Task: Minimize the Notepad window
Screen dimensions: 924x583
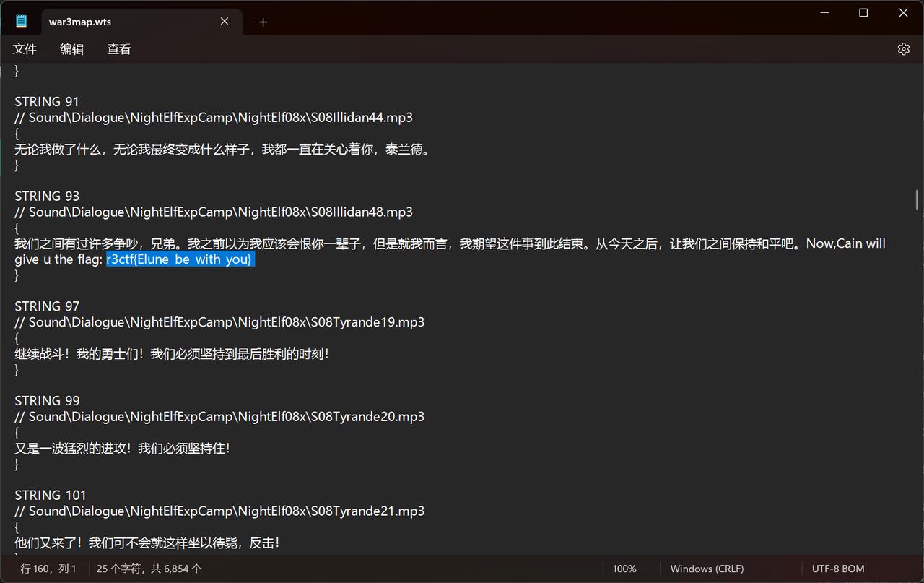Action: pyautogui.click(x=823, y=13)
